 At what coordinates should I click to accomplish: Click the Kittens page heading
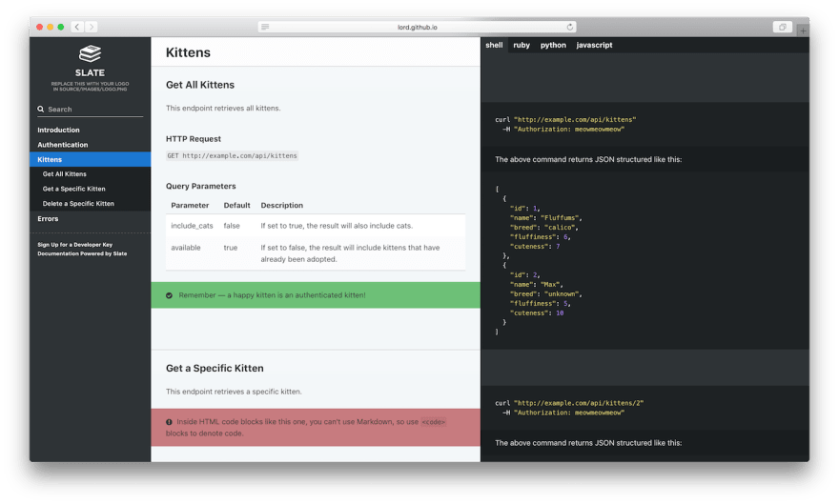pyautogui.click(x=188, y=52)
